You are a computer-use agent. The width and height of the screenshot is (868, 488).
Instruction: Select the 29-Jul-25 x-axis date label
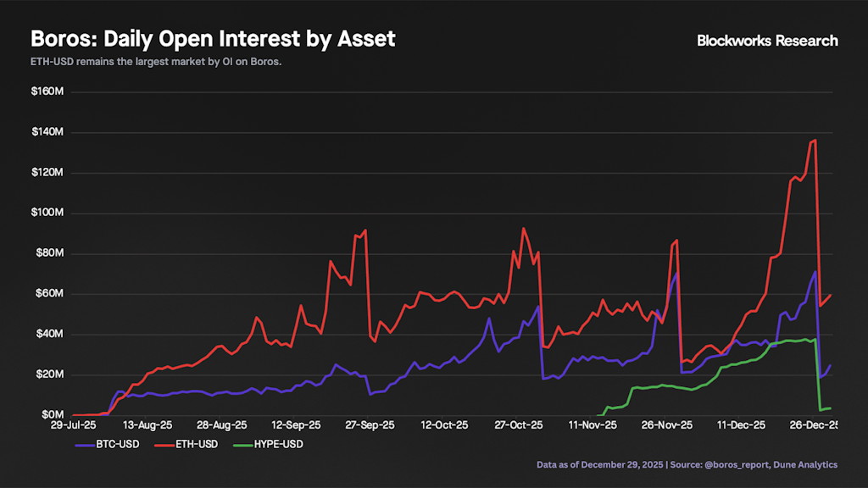73,426
